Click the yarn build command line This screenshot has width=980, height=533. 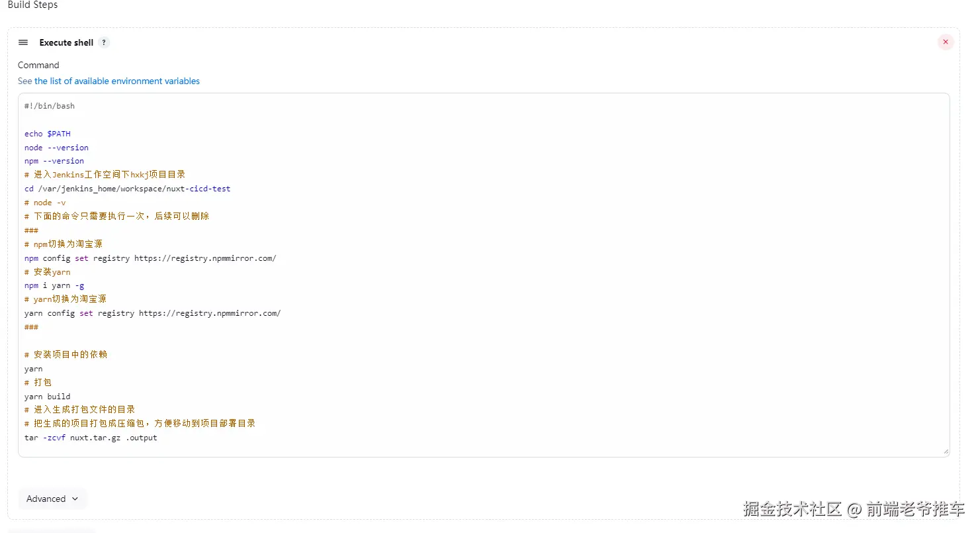[47, 397]
